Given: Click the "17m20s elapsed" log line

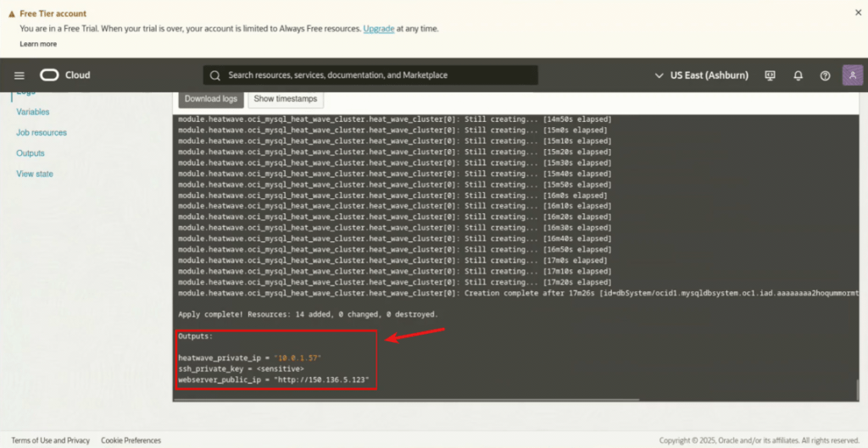Looking at the screenshot, I should click(x=395, y=282).
